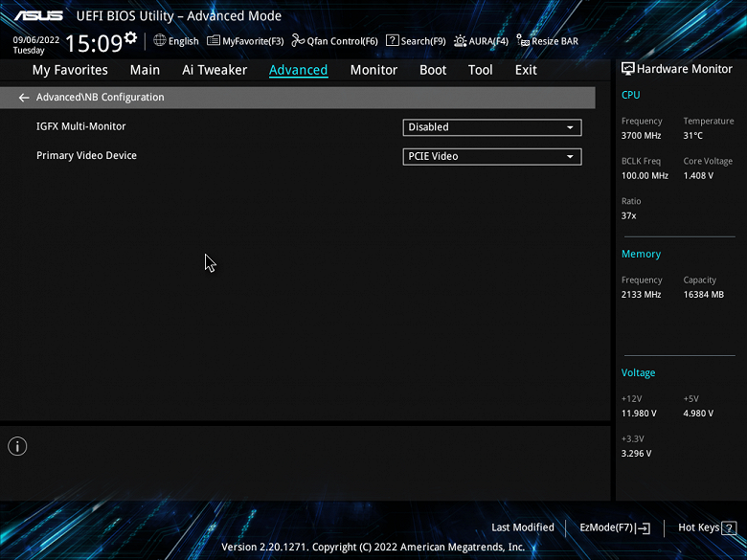
Task: Go to the Monitor tab
Action: pyautogui.click(x=373, y=70)
